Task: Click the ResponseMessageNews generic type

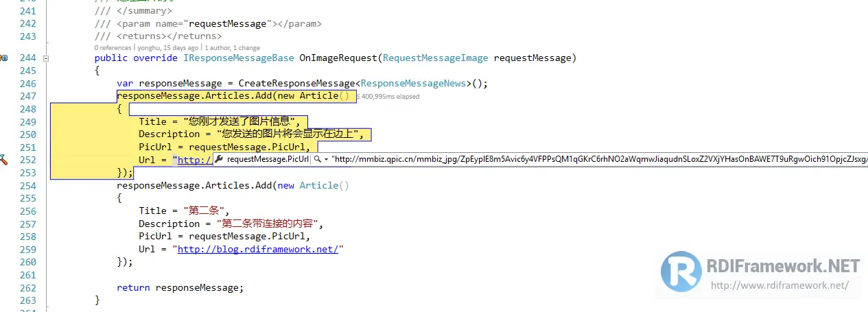Action: click(414, 84)
